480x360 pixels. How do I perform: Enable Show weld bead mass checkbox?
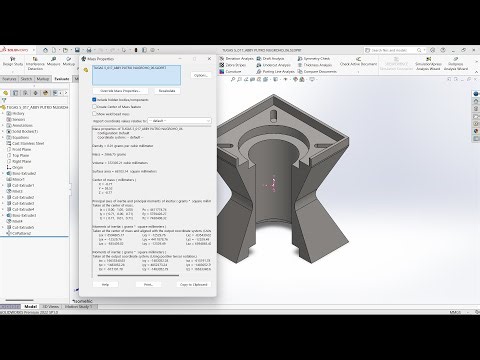pos(94,114)
